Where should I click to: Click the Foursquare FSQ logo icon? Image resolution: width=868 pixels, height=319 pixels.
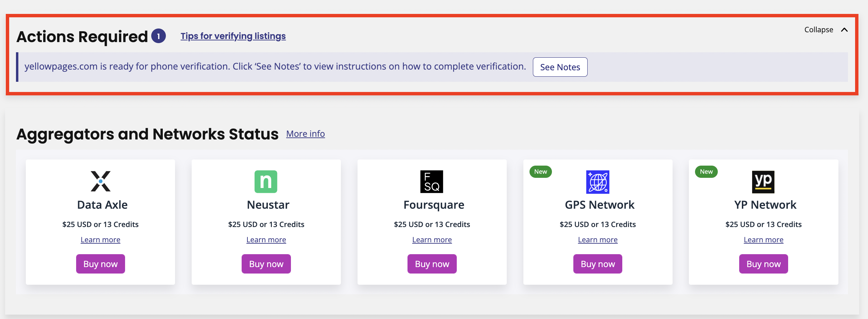pyautogui.click(x=432, y=182)
